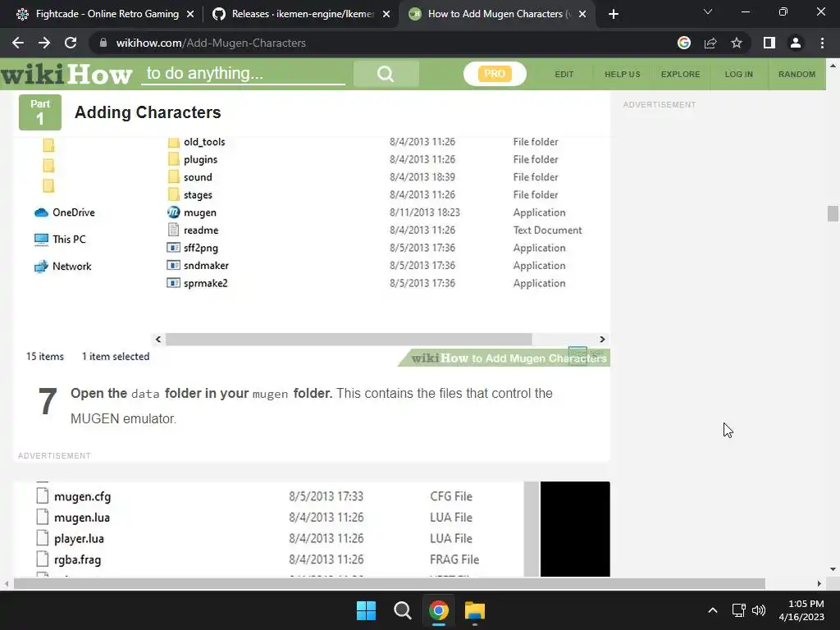Click the 'mugen' application row

[374, 212]
